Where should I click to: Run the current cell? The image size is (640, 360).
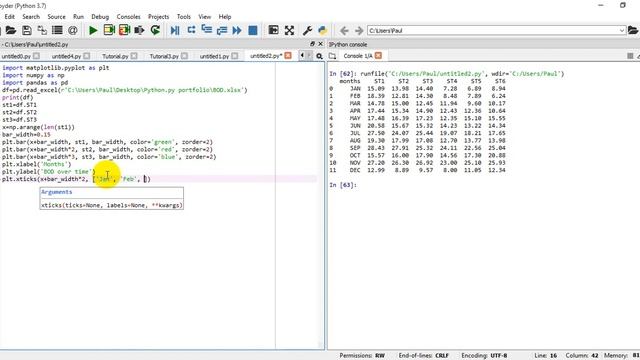[x=109, y=30]
